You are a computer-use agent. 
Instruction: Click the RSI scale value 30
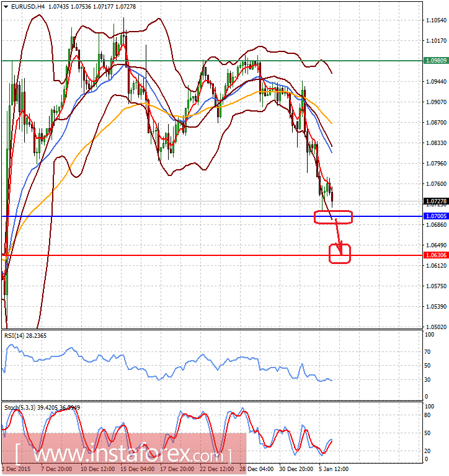coord(427,380)
